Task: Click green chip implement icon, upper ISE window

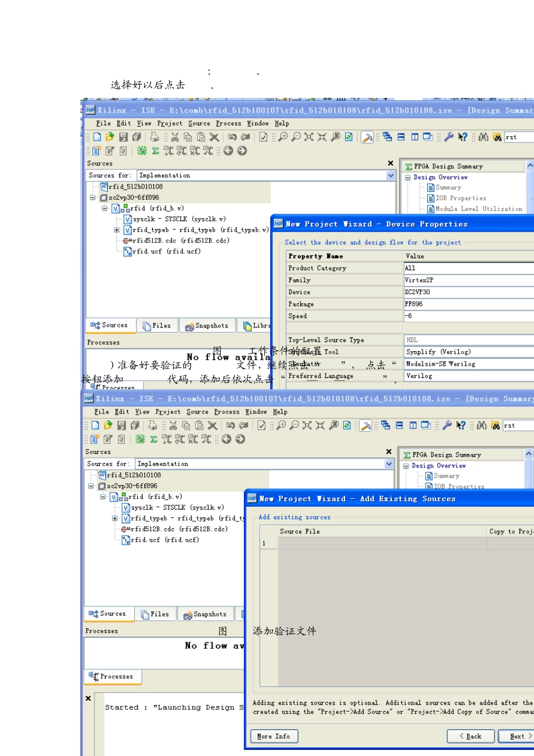Action: [x=142, y=150]
